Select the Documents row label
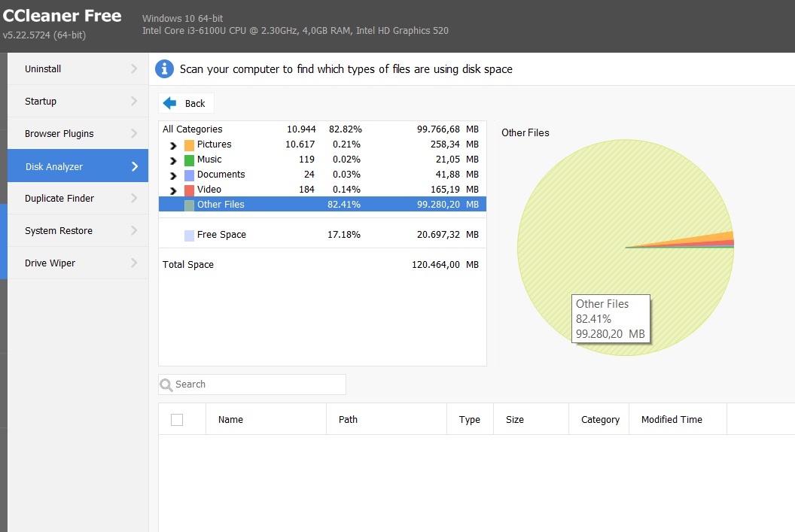This screenshot has height=532, width=795. coord(221,175)
